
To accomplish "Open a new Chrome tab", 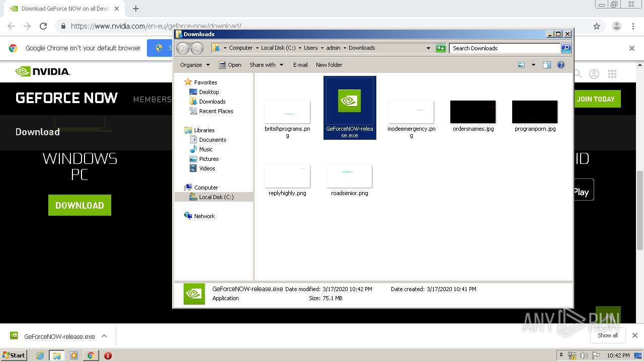I will coord(136,9).
